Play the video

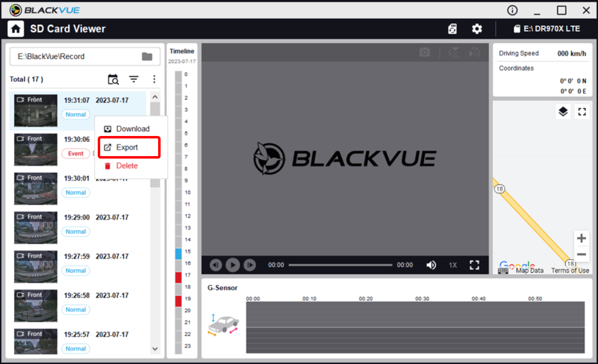click(x=233, y=265)
